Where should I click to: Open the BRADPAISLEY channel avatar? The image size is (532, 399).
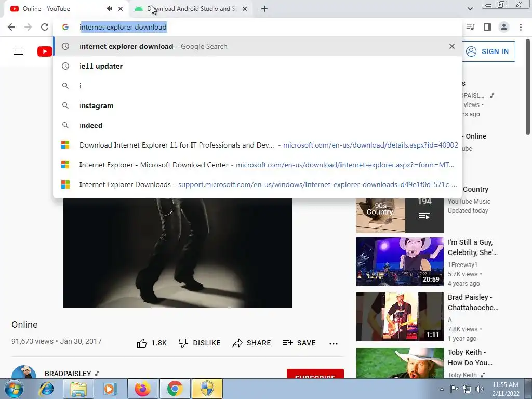point(24,372)
